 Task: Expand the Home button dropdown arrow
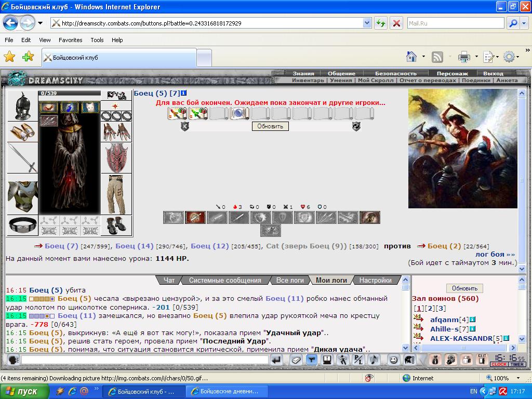coord(423,57)
